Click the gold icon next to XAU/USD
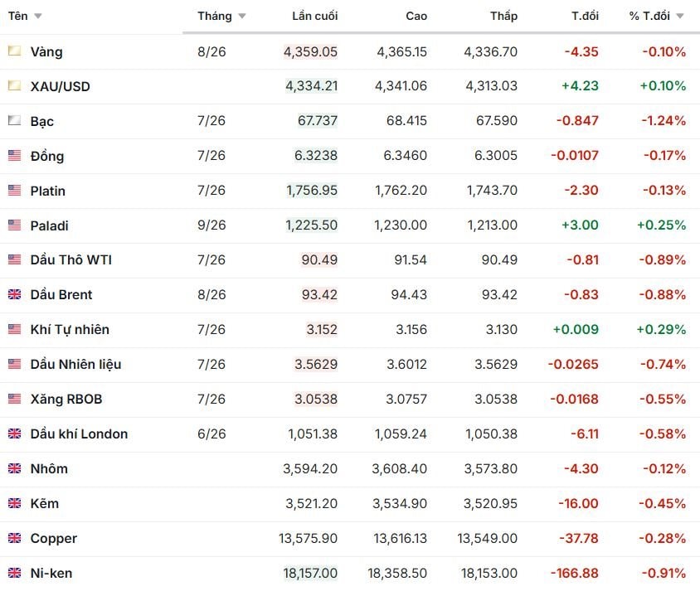 (14, 85)
